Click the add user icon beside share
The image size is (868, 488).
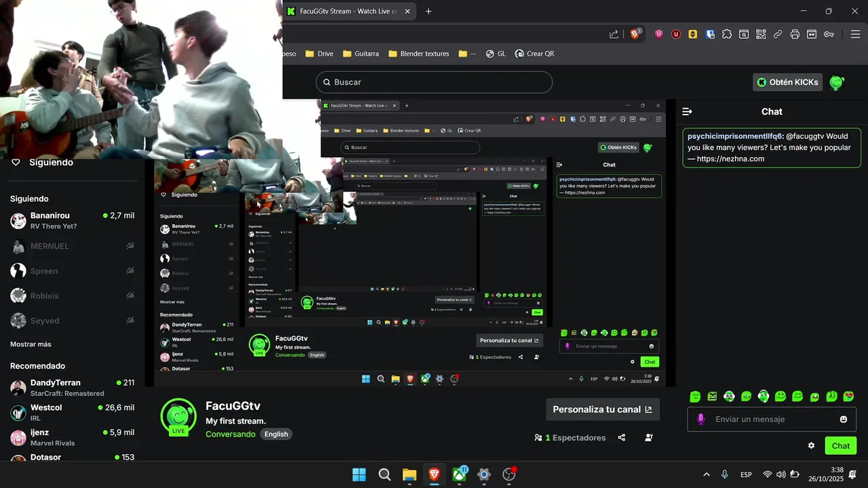649,437
